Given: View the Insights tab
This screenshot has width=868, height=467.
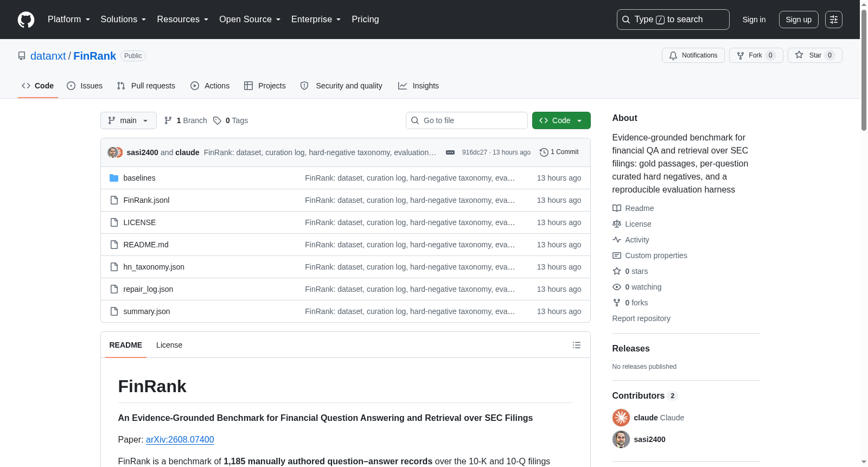Looking at the screenshot, I should 418,86.
